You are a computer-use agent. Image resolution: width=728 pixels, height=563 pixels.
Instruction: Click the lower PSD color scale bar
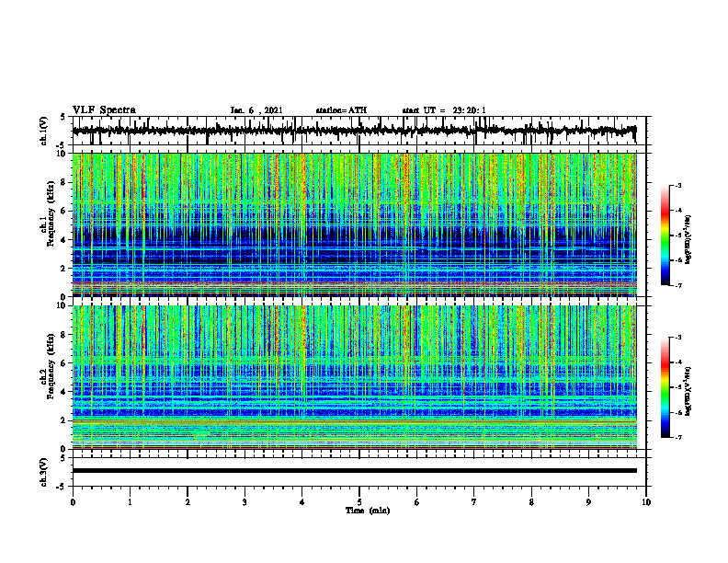point(665,387)
